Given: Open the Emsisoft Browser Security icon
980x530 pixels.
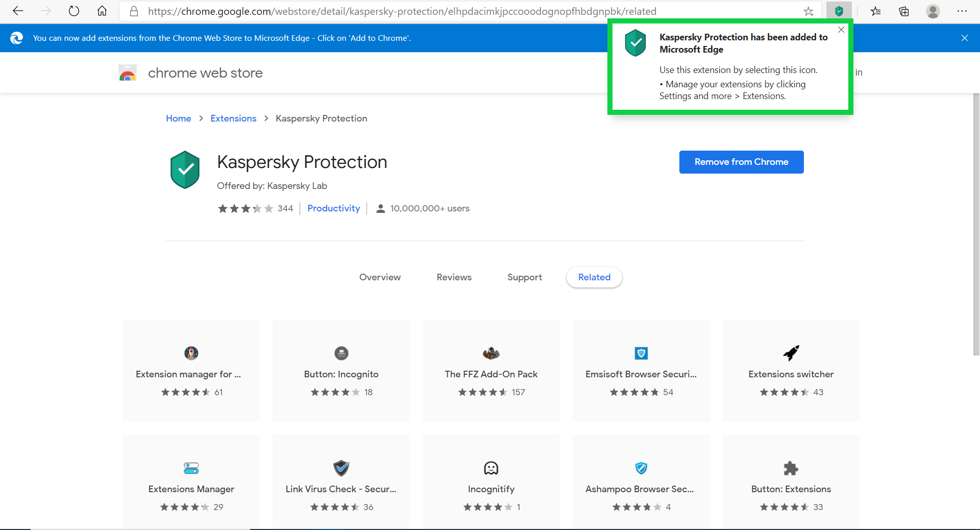Looking at the screenshot, I should (641, 353).
